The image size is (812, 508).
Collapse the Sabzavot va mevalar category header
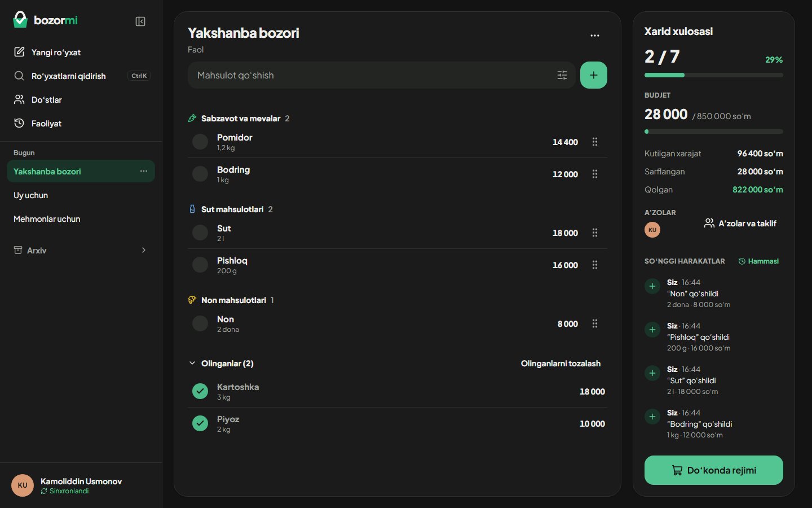[239, 119]
